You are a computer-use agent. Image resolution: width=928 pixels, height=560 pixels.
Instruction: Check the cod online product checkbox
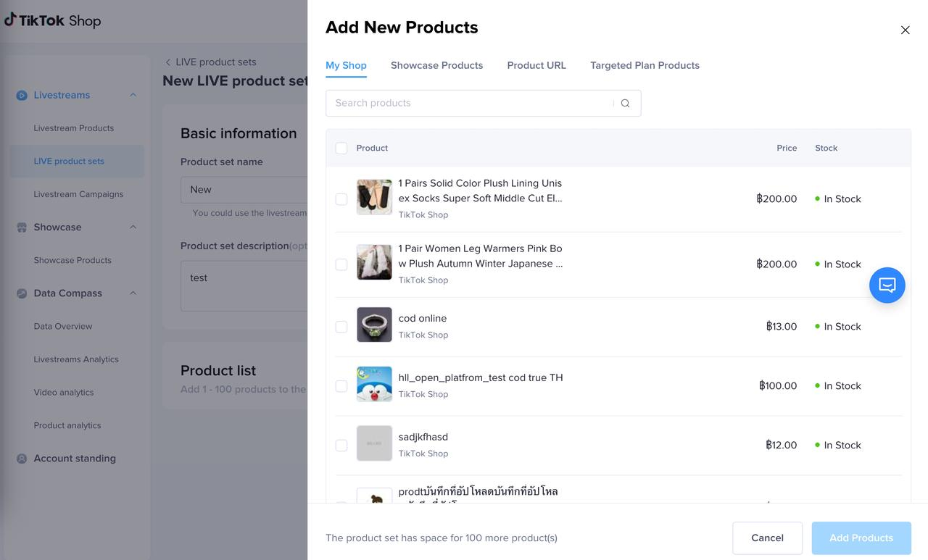[341, 327]
